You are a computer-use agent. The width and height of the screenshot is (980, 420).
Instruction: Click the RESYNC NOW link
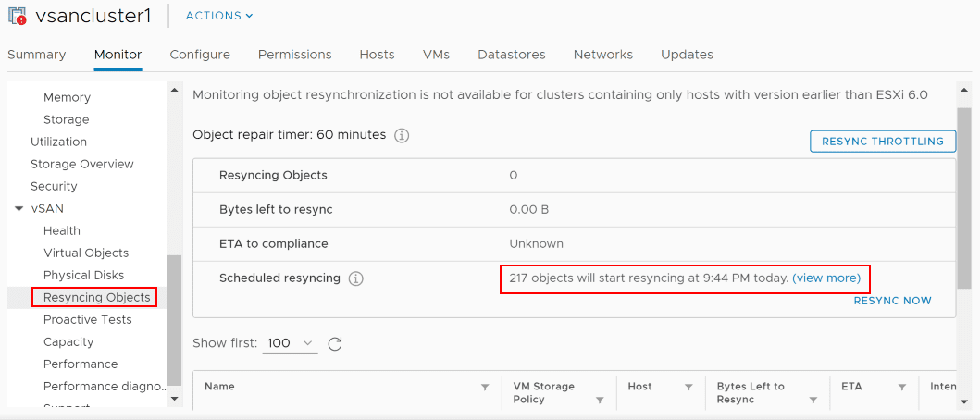coord(892,301)
